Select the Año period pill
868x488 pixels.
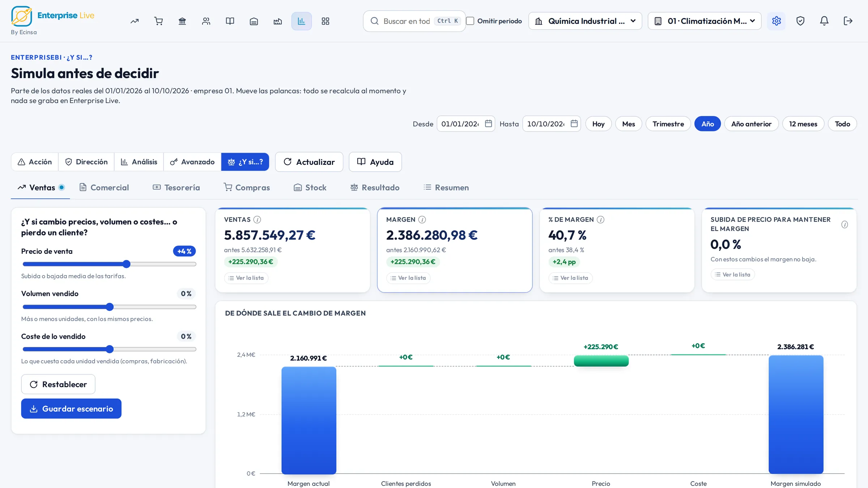tap(707, 124)
